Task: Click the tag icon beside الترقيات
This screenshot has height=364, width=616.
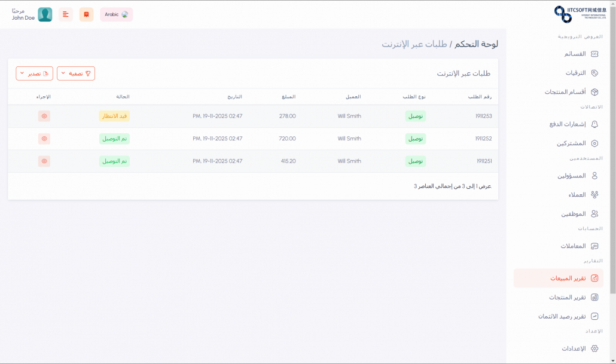Action: pyautogui.click(x=594, y=73)
